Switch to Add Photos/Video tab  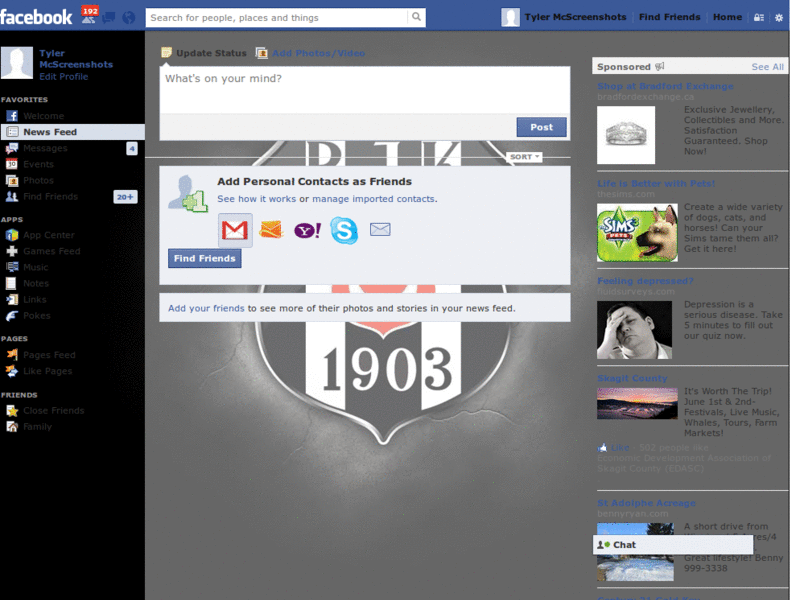tap(311, 53)
